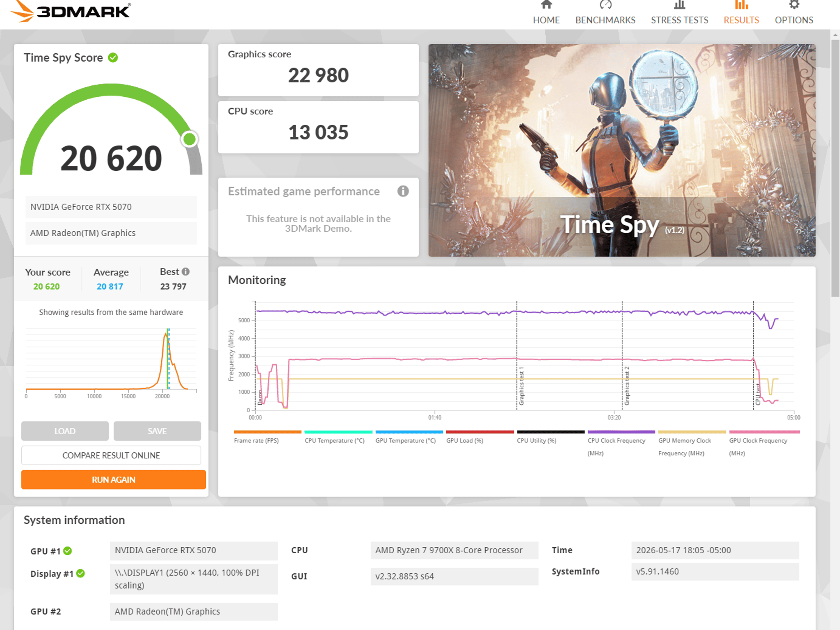Screen dimensions: 840x630
Task: Click the Your score value 20 620
Action: click(46, 286)
